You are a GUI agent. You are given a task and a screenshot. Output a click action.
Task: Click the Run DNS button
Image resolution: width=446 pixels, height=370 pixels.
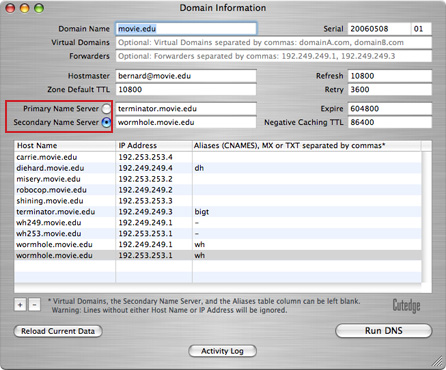click(x=384, y=331)
